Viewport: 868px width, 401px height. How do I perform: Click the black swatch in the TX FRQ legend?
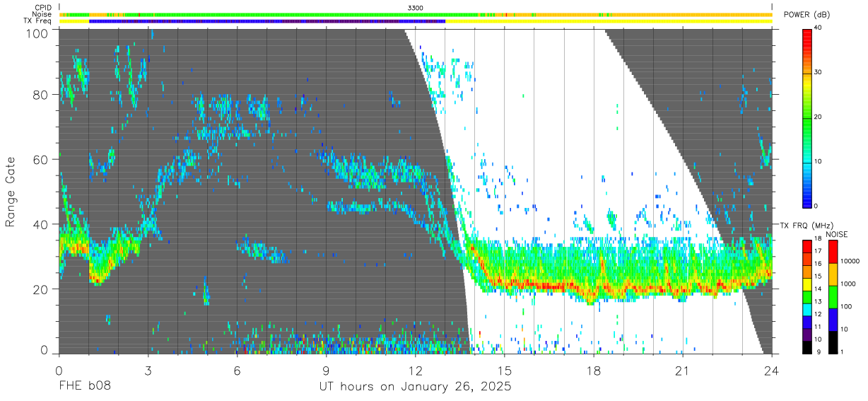tap(807, 347)
